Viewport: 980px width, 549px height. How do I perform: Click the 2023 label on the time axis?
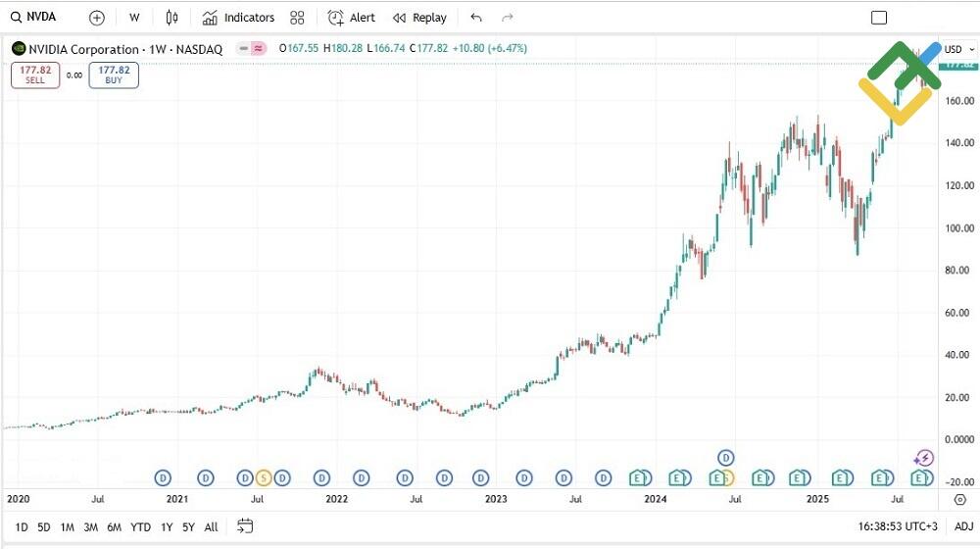tap(496, 499)
